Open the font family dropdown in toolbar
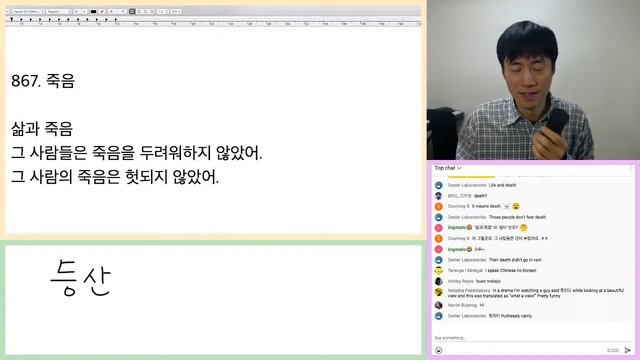Screen dimensions: 640x360 [x=28, y=11]
